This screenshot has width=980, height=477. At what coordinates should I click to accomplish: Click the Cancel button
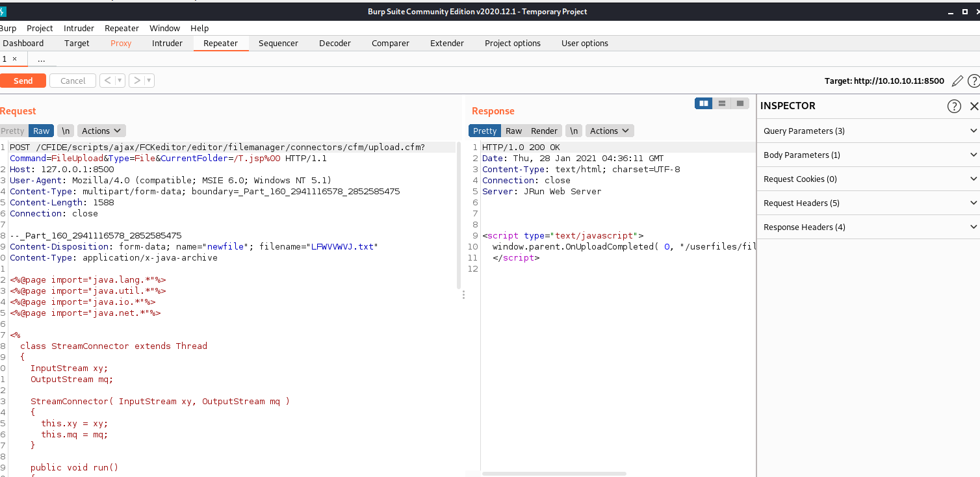coord(73,81)
